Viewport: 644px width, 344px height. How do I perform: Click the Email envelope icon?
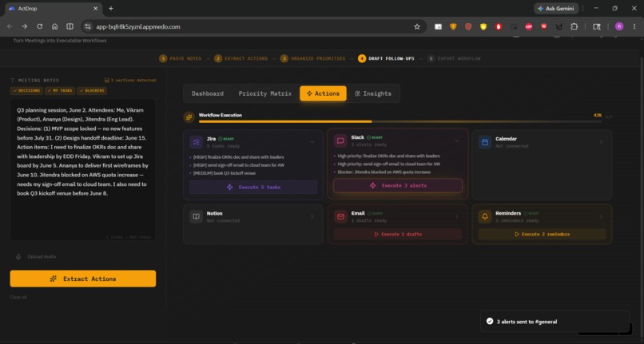pos(340,216)
